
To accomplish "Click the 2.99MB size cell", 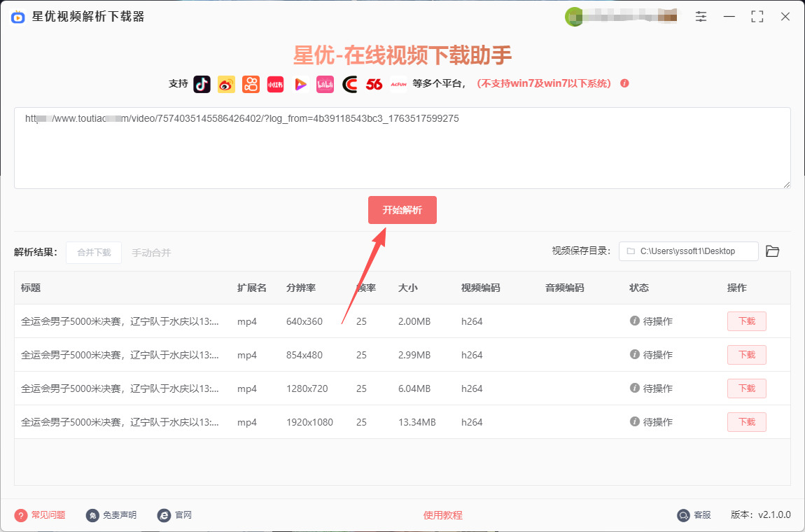I will click(x=414, y=355).
